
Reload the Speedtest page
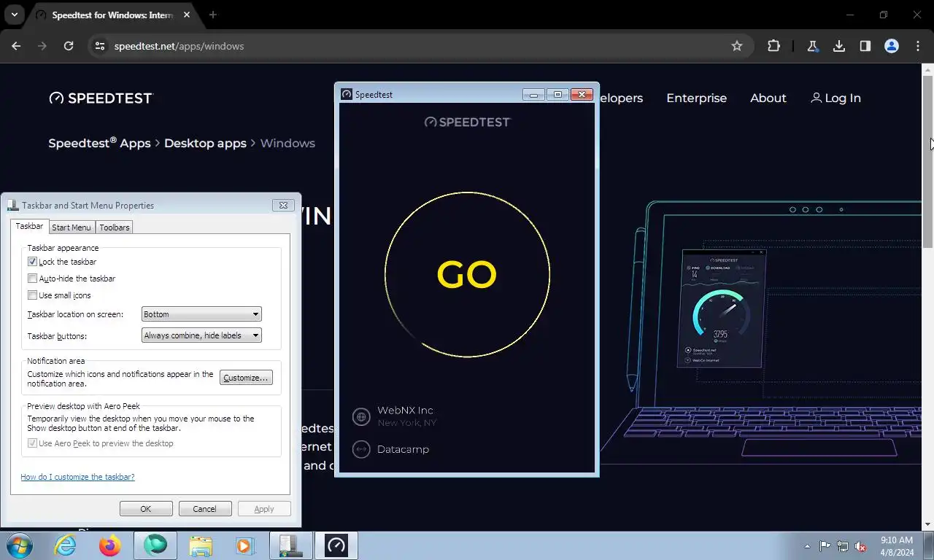[x=69, y=46]
